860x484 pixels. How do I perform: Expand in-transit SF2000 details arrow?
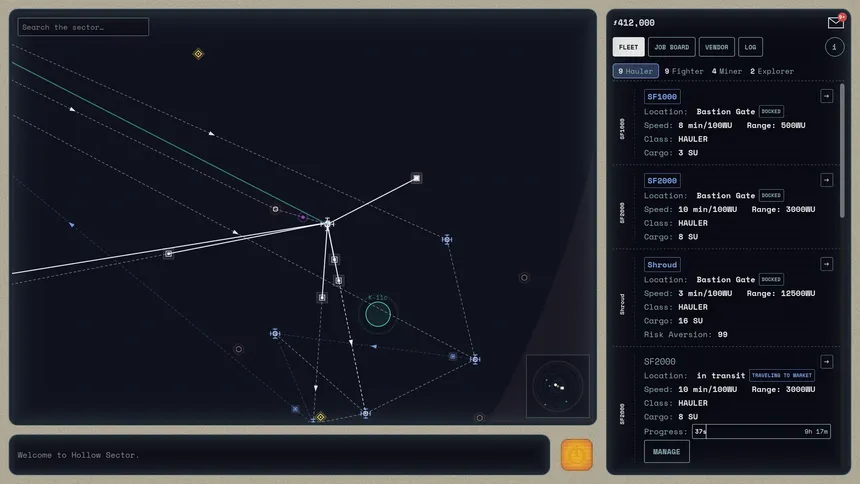(x=827, y=362)
